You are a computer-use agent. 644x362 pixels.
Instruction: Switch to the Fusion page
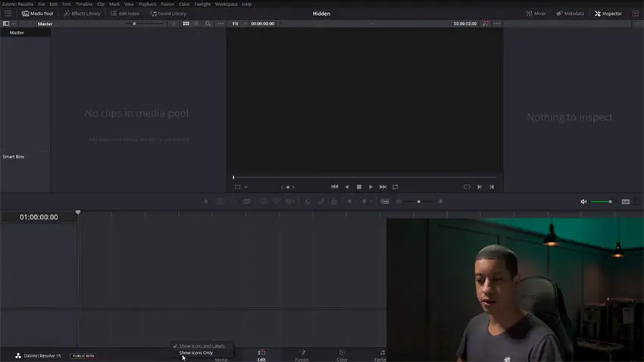(302, 355)
